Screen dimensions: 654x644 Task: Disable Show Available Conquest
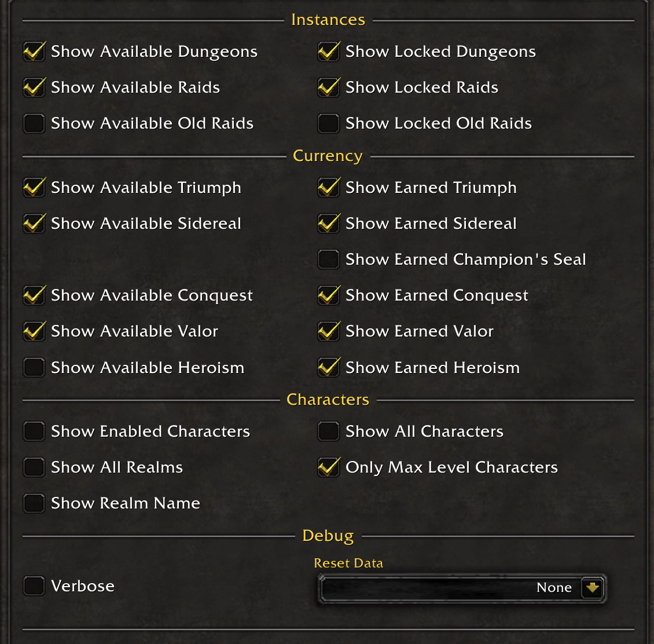tap(34, 295)
